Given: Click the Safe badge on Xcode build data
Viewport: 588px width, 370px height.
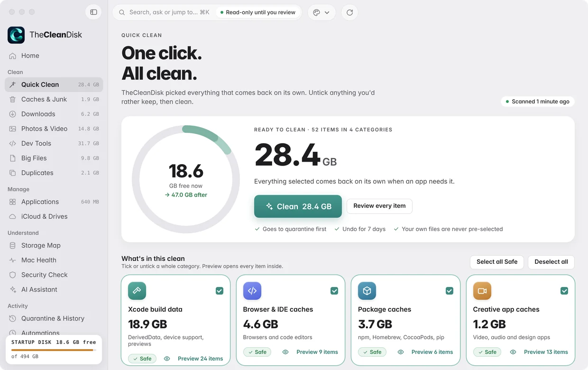Looking at the screenshot, I should 142,359.
